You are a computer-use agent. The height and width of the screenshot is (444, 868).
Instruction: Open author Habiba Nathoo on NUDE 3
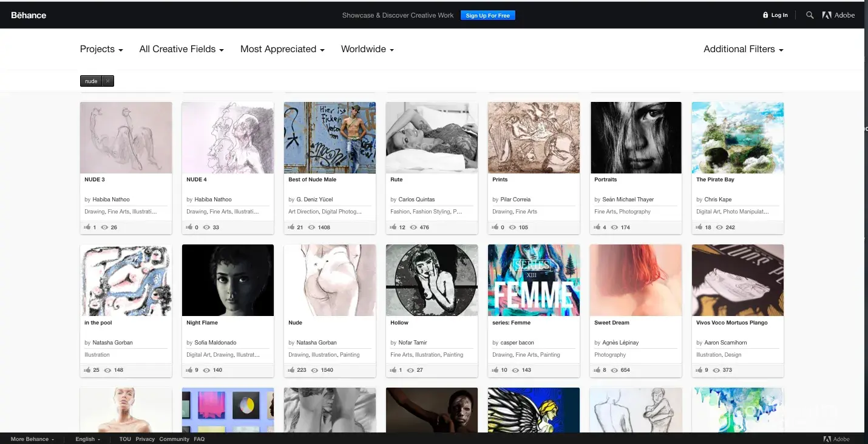(x=111, y=200)
